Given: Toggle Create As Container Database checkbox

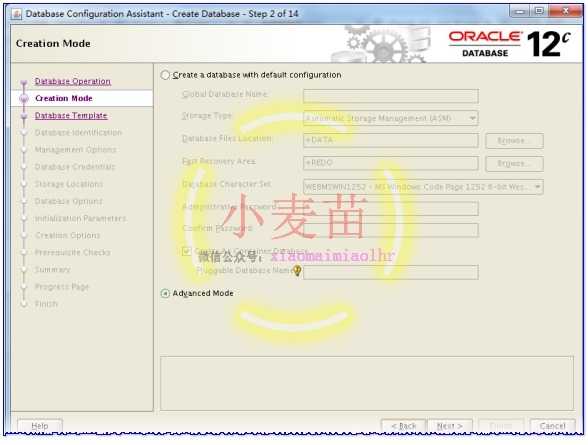Looking at the screenshot, I should [x=186, y=251].
